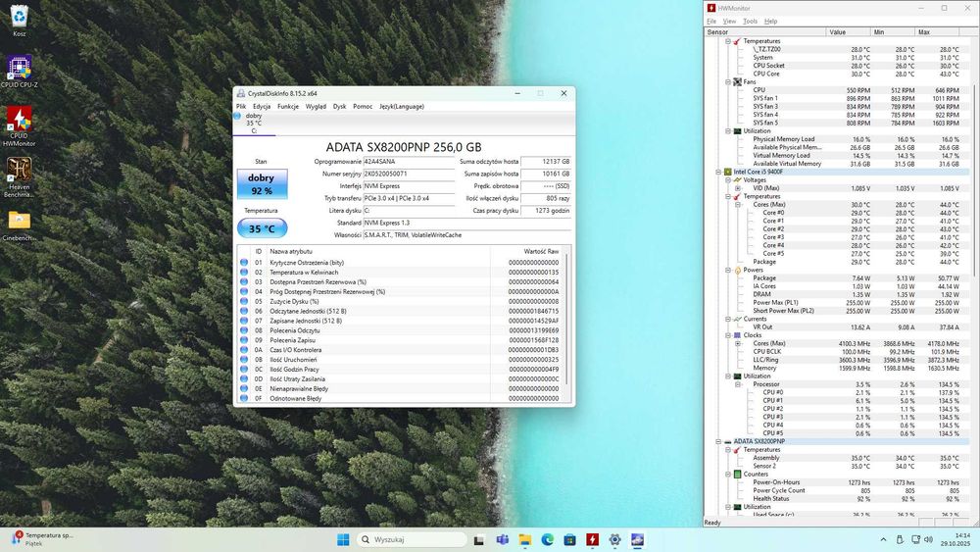Expand the VID (Max) node under Voltages
This screenshot has height=552, width=980.
pos(738,188)
